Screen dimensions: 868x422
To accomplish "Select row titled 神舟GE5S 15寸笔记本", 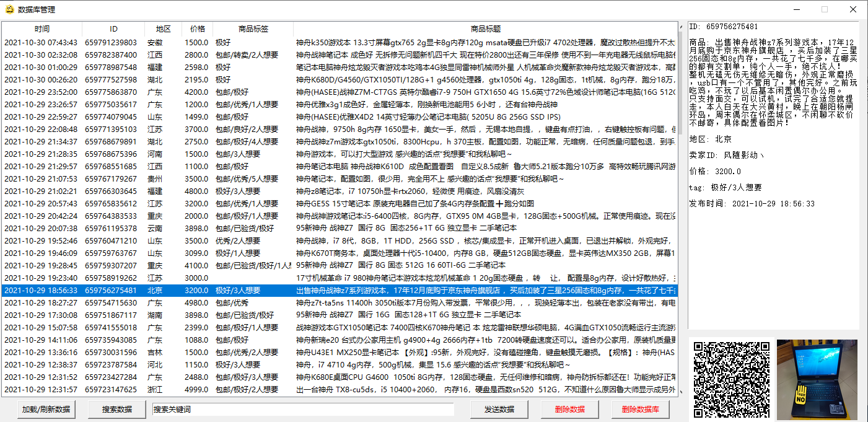I will (340, 204).
